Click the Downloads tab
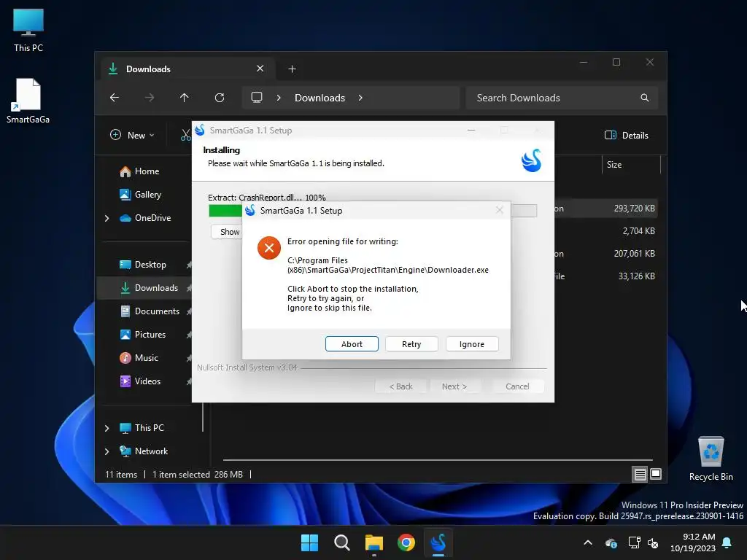Viewport: 747px width, 560px height. point(187,69)
